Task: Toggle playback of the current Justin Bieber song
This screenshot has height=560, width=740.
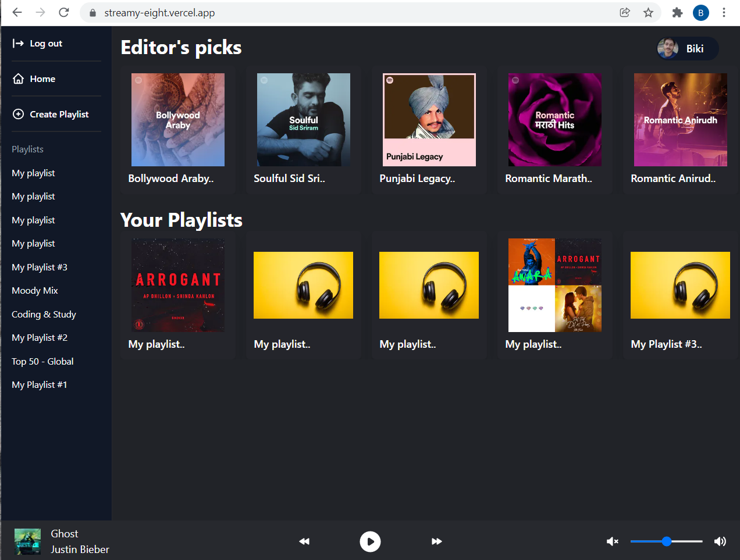Action: 370,541
